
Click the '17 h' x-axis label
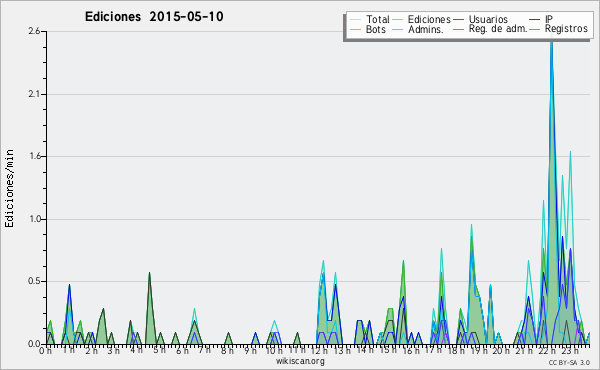433,350
